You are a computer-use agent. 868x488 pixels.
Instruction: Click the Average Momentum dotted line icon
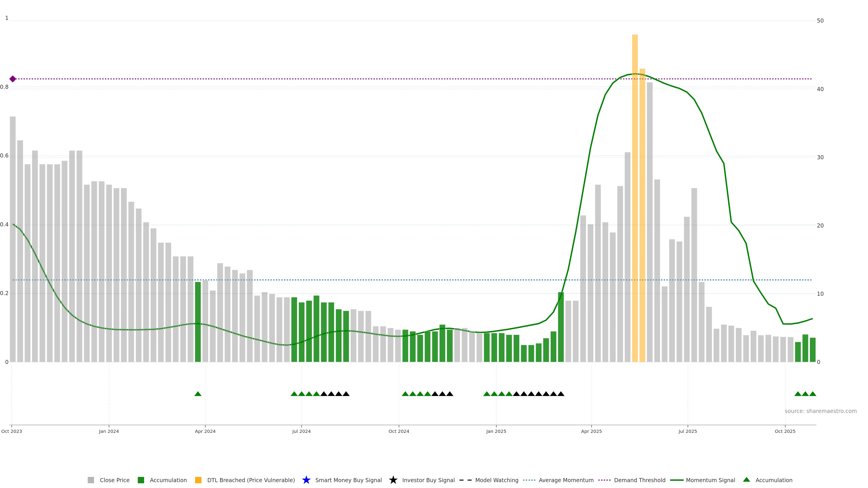(x=529, y=480)
